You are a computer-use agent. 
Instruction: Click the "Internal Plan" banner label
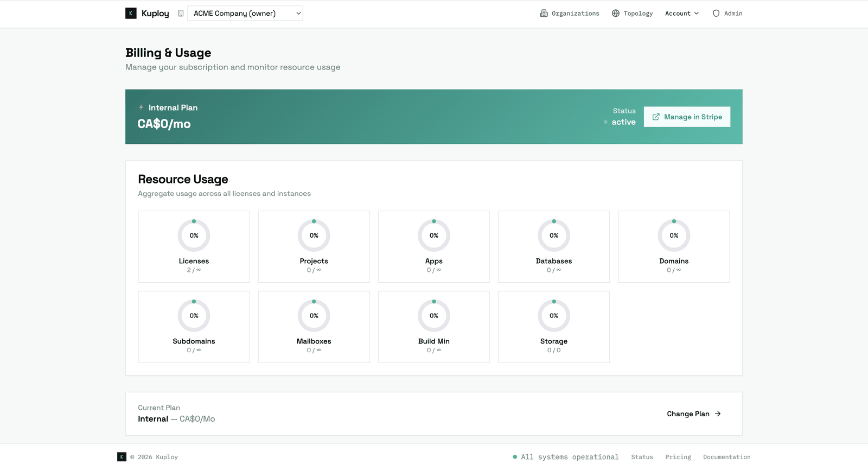(x=173, y=107)
